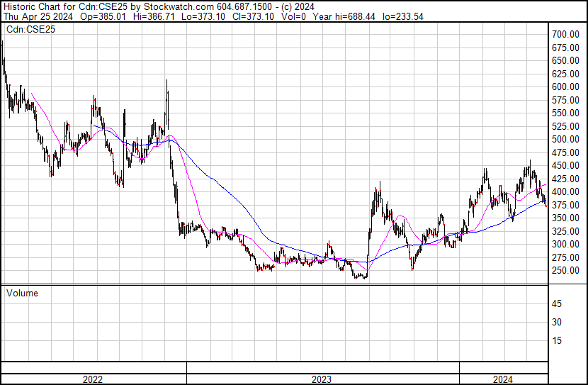The height and width of the screenshot is (385, 588).
Task: Click the 15 volume axis label
Action: [557, 340]
